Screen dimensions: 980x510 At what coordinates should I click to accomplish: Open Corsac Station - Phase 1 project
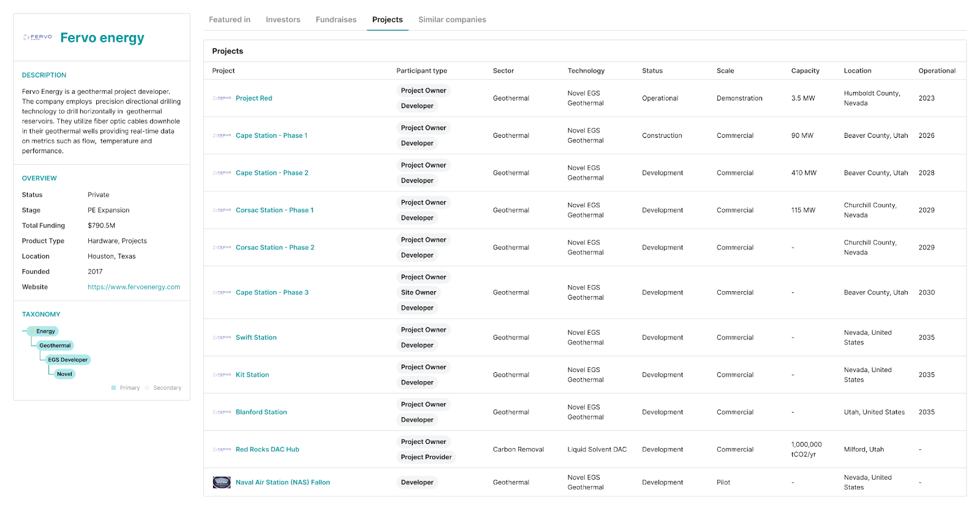275,210
